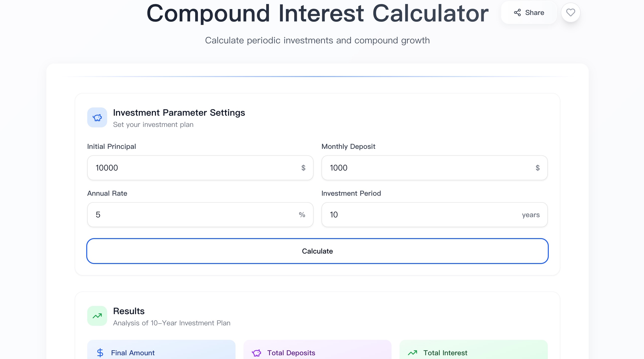Click the piggy bank settings icon

tap(97, 117)
